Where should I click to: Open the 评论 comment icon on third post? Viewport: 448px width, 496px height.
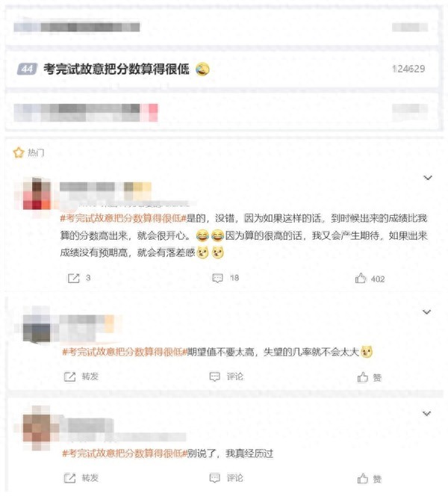point(215,478)
